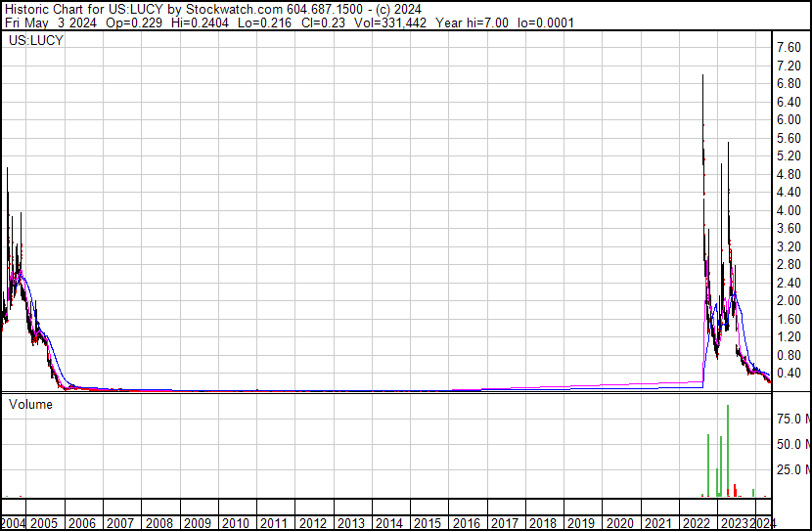This screenshot has width=812, height=531.
Task: Click the open value 'Op=0.229'
Action: [134, 22]
